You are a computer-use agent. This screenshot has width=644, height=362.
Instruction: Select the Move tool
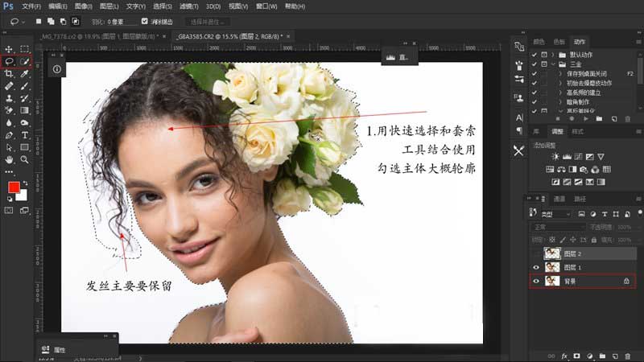pos(9,49)
